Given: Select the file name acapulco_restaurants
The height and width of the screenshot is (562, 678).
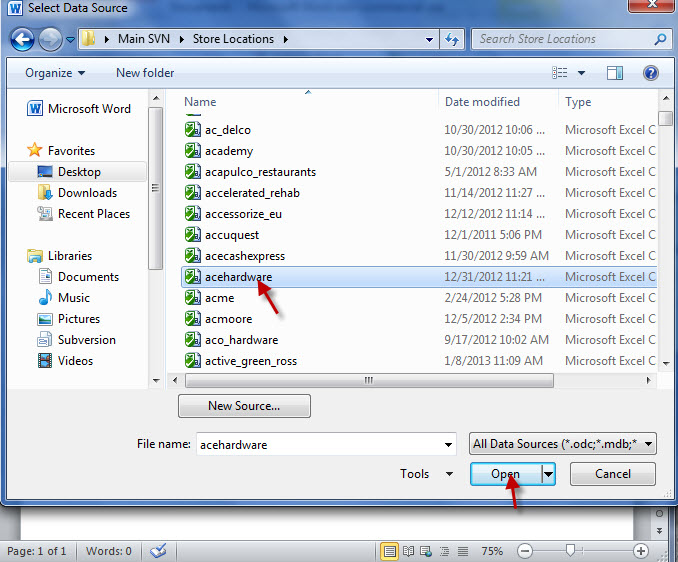Looking at the screenshot, I should [260, 172].
